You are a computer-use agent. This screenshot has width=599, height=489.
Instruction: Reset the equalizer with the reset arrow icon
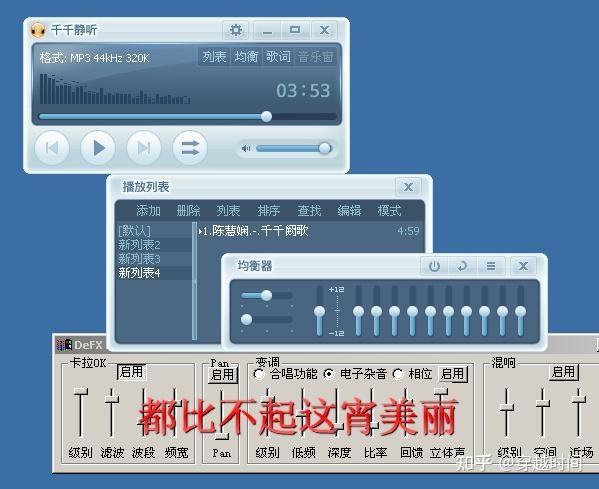click(462, 266)
